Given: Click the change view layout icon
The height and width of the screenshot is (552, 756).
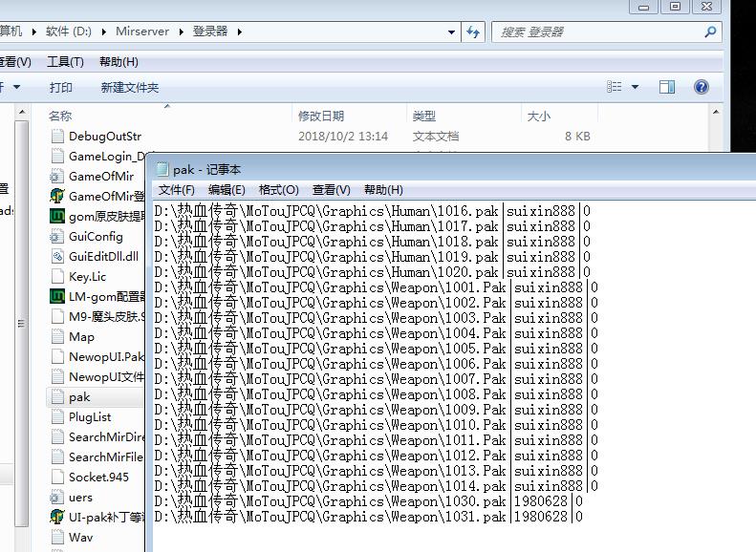Looking at the screenshot, I should click(615, 87).
